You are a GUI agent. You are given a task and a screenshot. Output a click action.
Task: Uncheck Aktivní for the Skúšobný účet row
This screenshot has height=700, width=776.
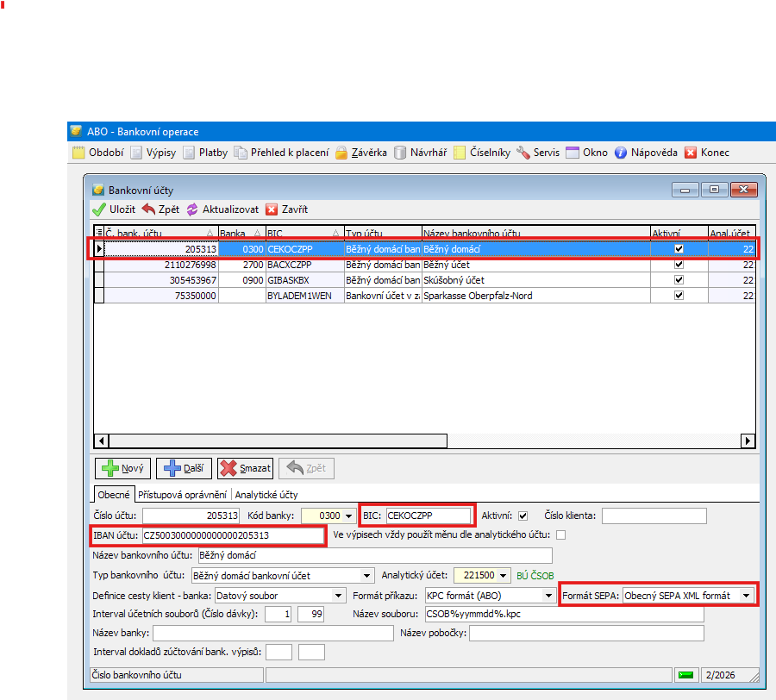tap(679, 280)
